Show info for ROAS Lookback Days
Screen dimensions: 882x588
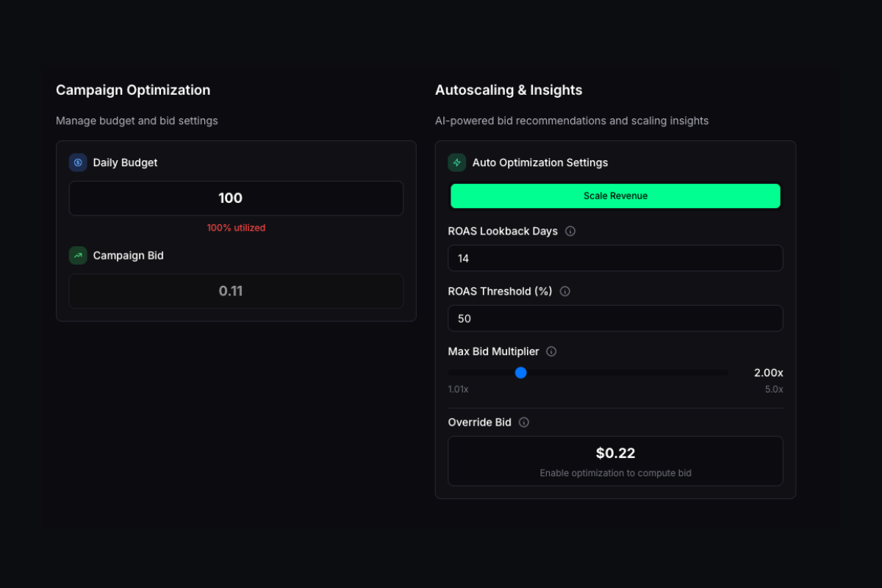coord(570,231)
